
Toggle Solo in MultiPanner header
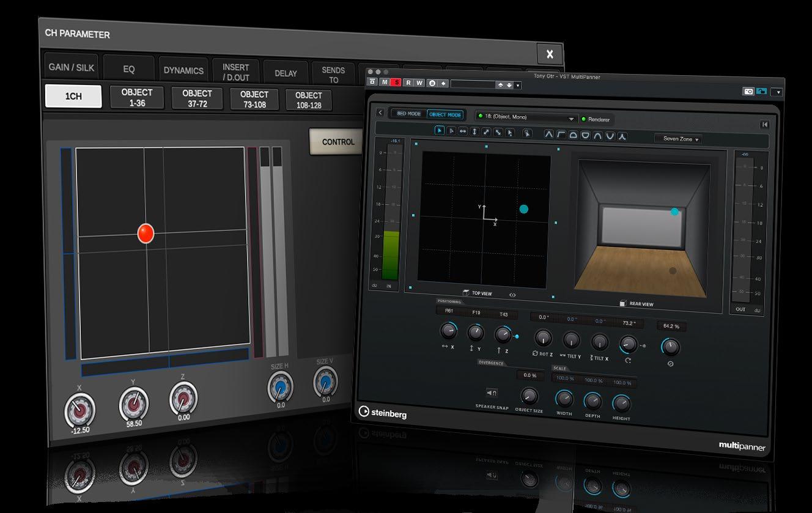pyautogui.click(x=396, y=82)
